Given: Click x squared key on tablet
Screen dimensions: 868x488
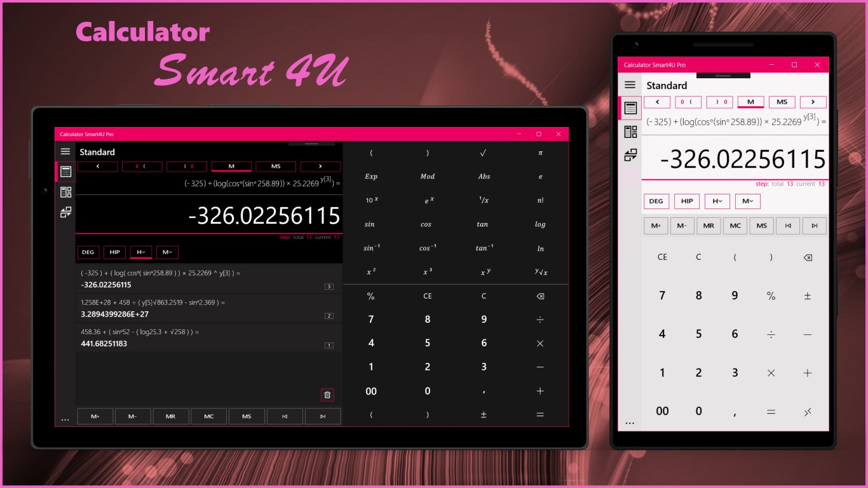Looking at the screenshot, I should coord(371,272).
